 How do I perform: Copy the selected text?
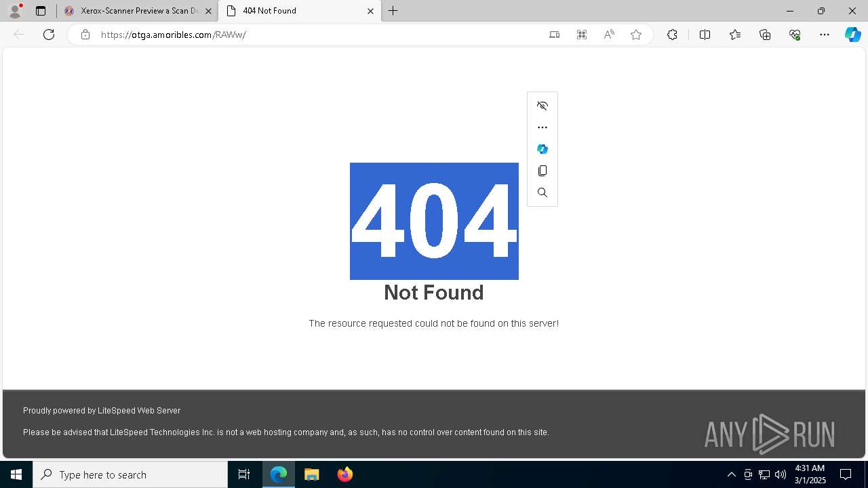click(x=542, y=171)
